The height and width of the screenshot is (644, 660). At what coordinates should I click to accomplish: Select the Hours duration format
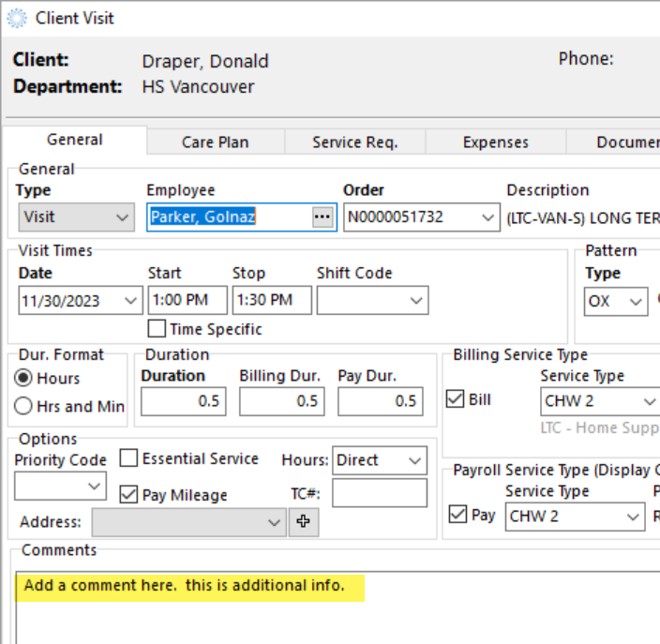tap(23, 378)
